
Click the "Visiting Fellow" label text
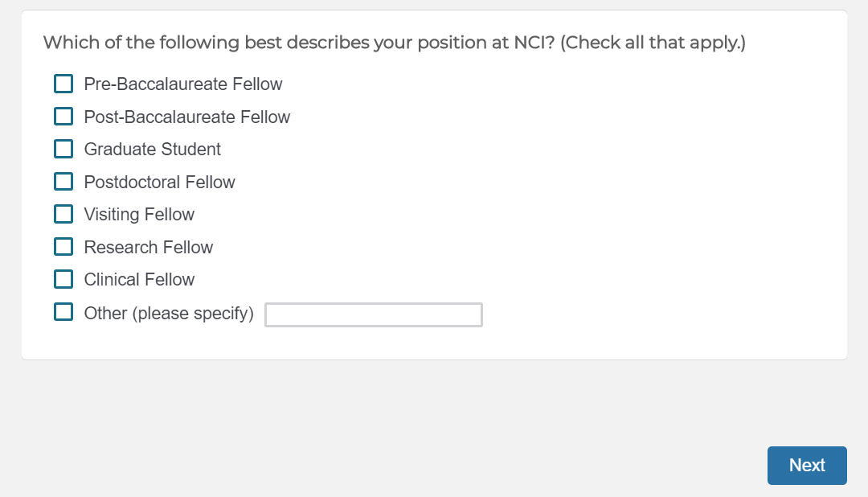(139, 215)
